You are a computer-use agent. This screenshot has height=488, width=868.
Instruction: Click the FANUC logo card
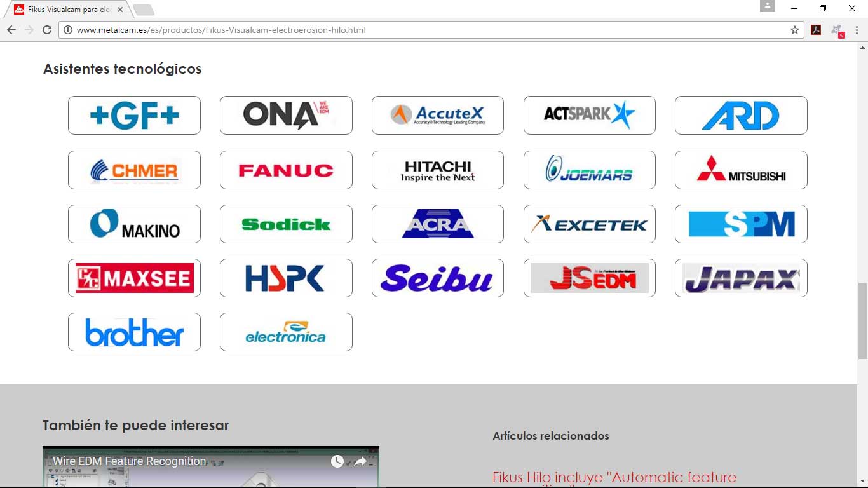[x=286, y=170]
